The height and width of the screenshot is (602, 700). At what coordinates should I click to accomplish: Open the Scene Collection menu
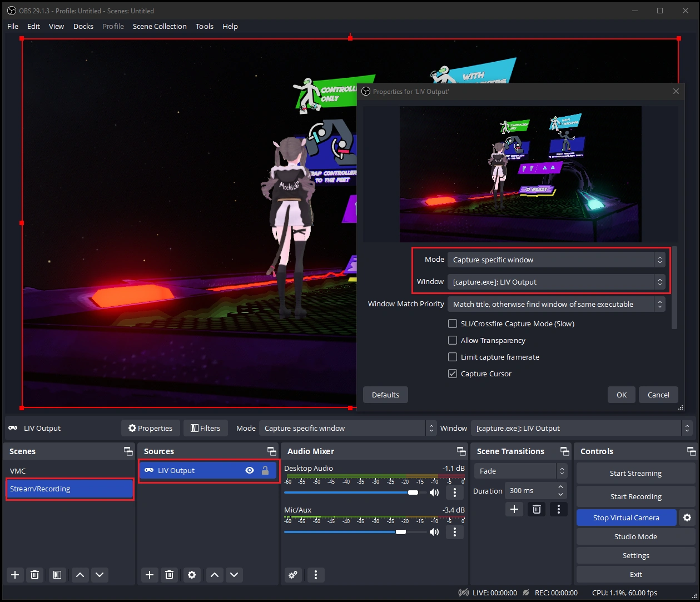click(x=160, y=26)
